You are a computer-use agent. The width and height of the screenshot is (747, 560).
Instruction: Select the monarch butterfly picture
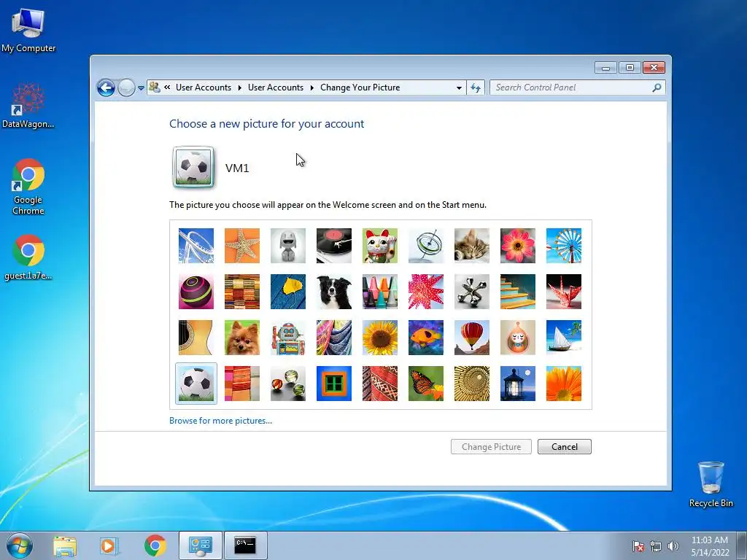coord(426,384)
